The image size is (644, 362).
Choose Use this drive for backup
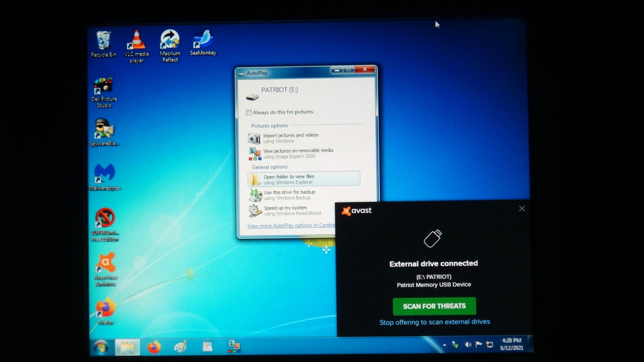pos(304,195)
